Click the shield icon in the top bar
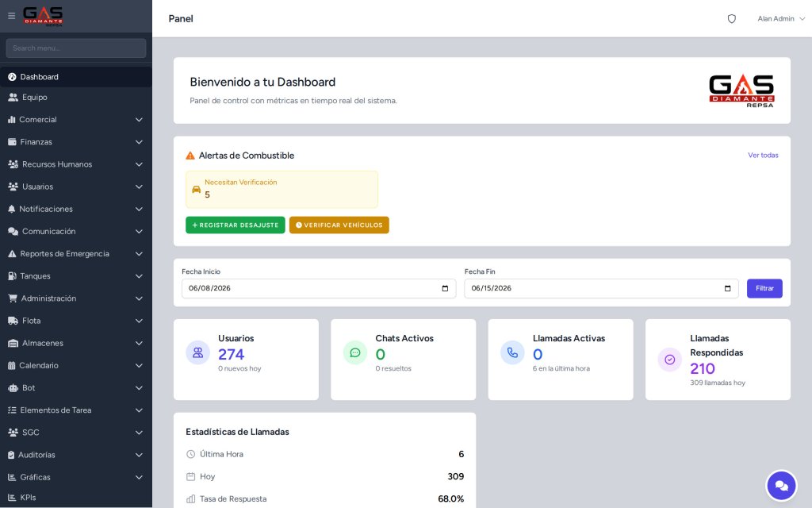This screenshot has width=812, height=508. 732,19
